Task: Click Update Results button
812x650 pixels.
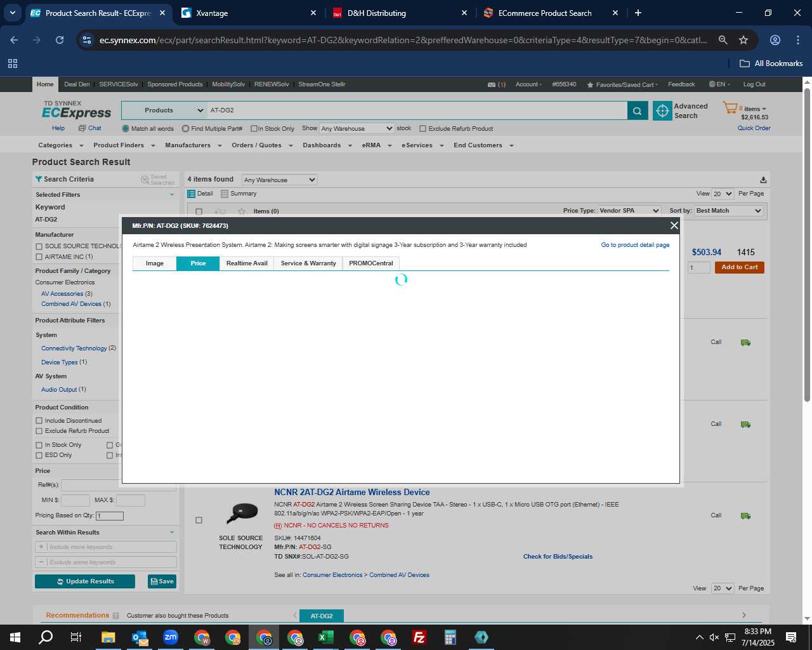Action: tap(85, 581)
